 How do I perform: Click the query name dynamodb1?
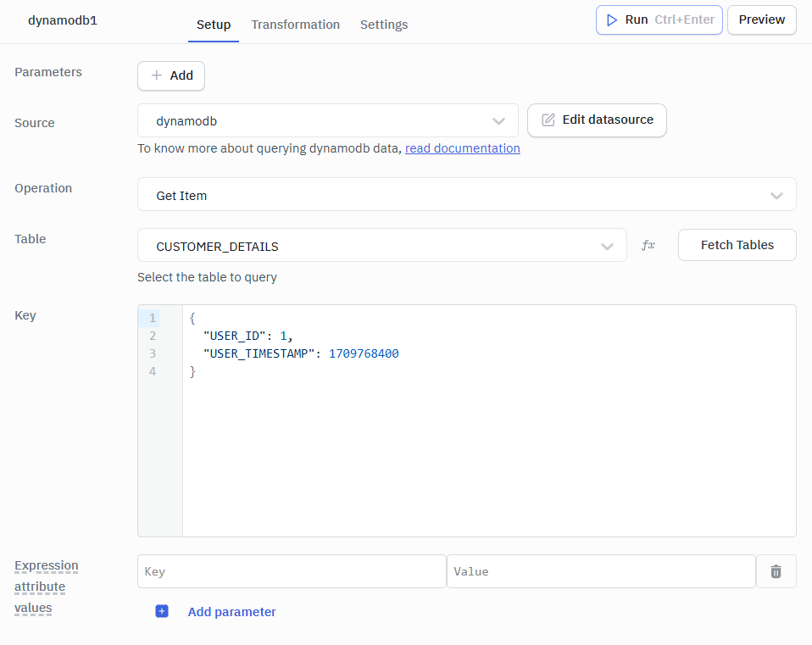click(x=63, y=20)
